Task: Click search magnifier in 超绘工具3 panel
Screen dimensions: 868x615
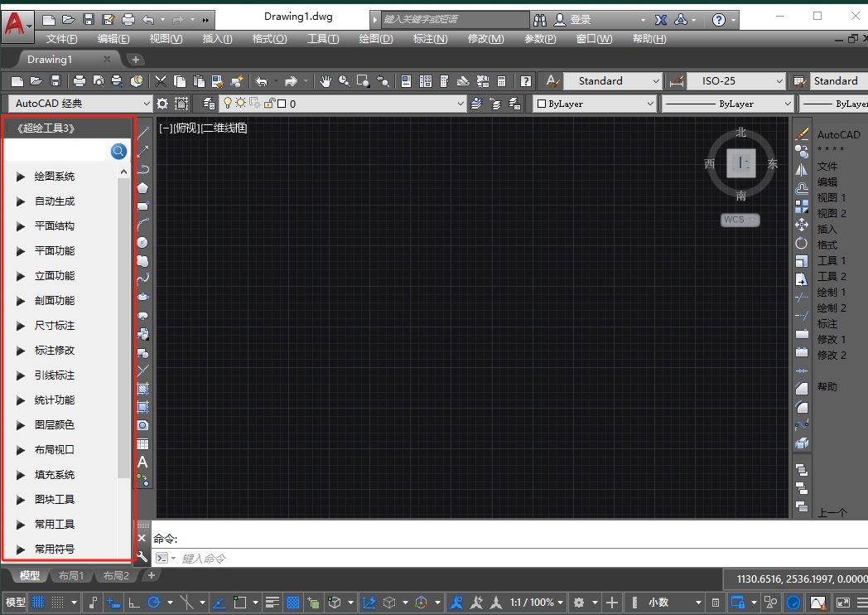Action: (118, 151)
